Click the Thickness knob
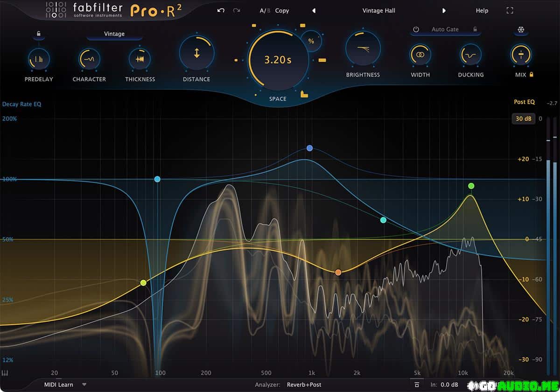This screenshot has width=560, height=392. point(140,59)
